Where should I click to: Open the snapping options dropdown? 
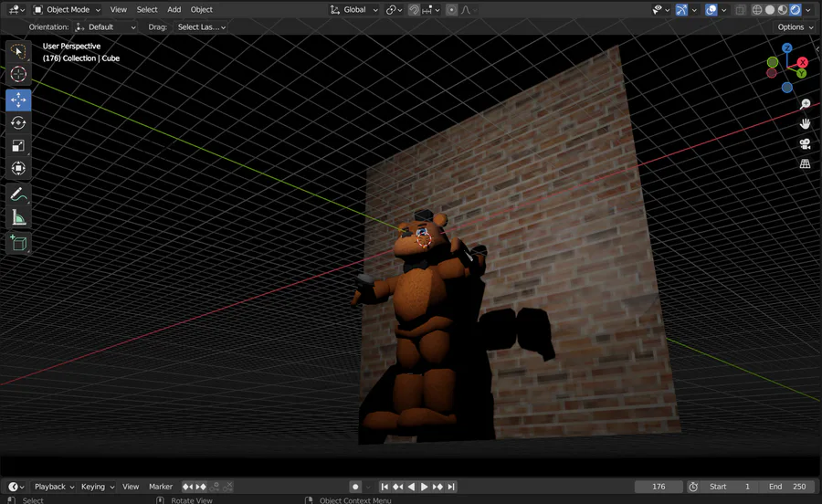431,9
